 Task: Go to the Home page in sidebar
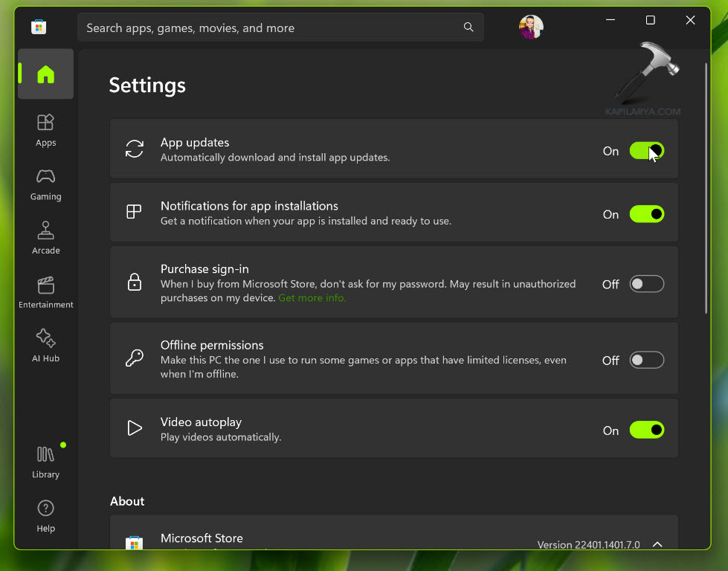(x=45, y=74)
